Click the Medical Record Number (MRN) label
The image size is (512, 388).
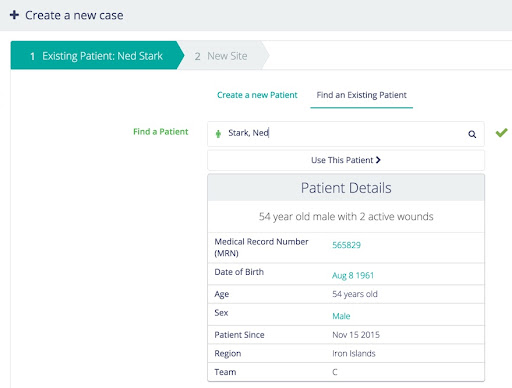261,247
